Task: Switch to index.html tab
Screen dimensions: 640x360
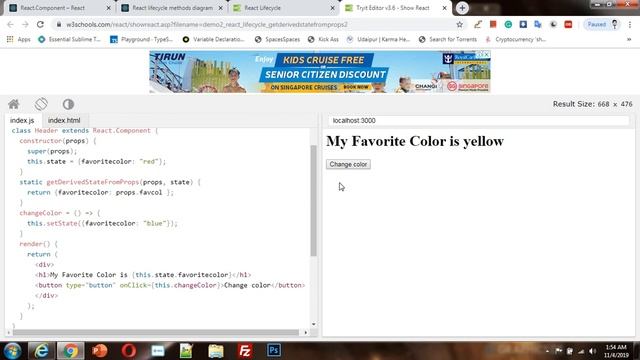Action: coord(64,120)
